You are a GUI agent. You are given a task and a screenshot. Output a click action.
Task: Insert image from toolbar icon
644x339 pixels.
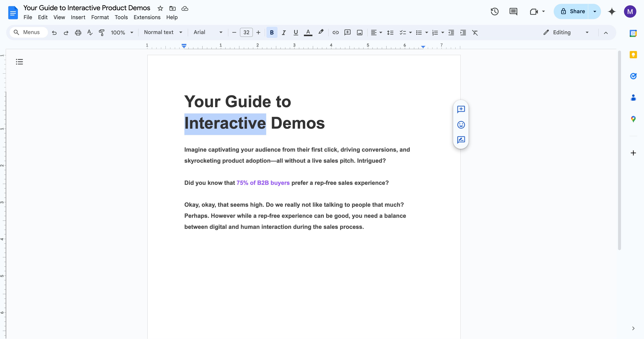359,33
